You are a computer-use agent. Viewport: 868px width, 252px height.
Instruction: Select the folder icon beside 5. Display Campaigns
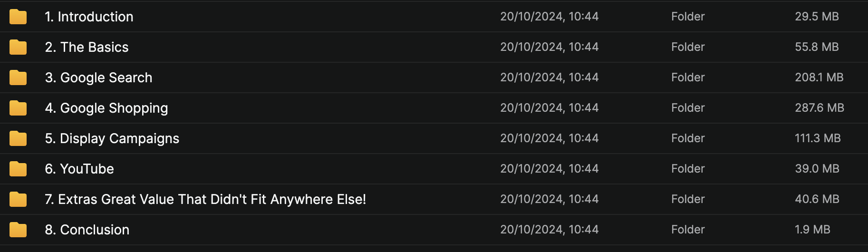click(18, 138)
